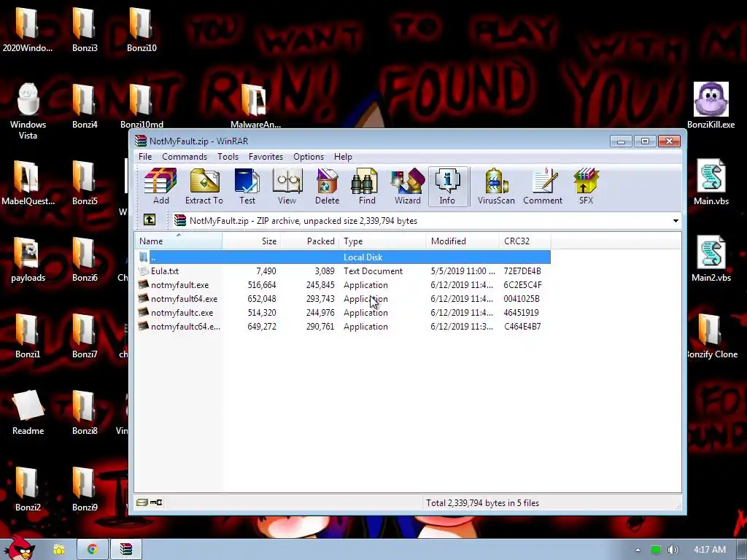Select the MalwareAn... desktop folder

click(x=255, y=106)
